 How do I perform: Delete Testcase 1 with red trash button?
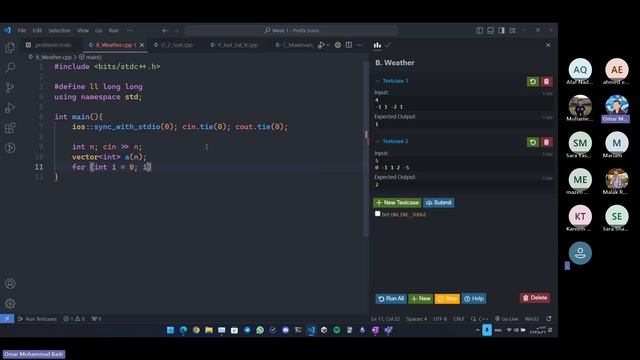[x=546, y=82]
